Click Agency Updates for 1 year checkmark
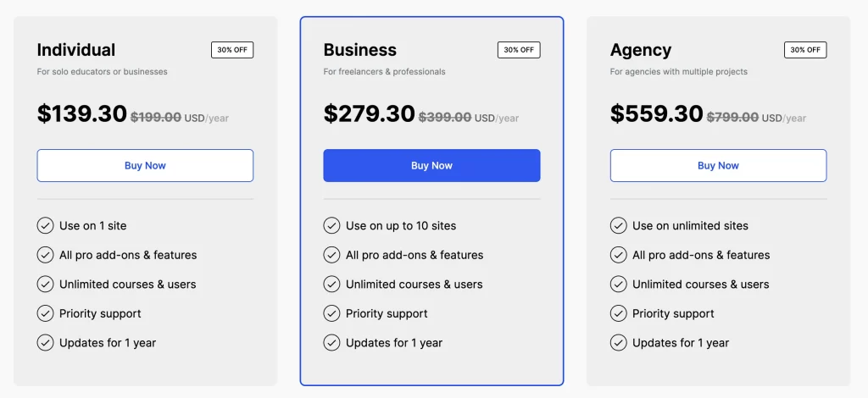The width and height of the screenshot is (868, 398). click(618, 343)
